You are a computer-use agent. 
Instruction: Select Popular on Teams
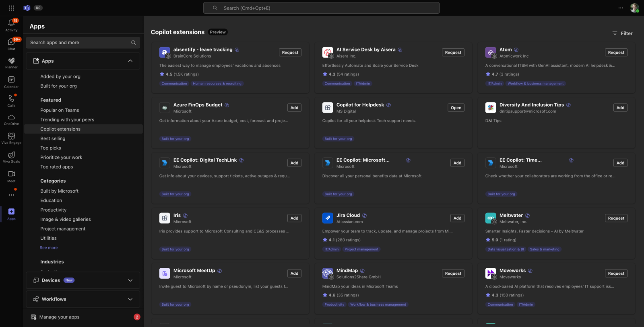coord(60,110)
